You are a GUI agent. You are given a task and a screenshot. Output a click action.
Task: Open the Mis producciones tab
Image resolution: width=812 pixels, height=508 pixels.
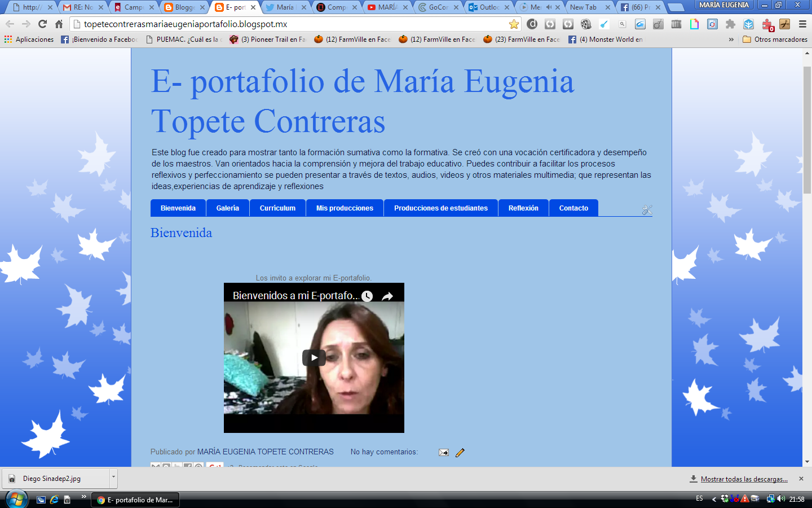click(x=345, y=208)
